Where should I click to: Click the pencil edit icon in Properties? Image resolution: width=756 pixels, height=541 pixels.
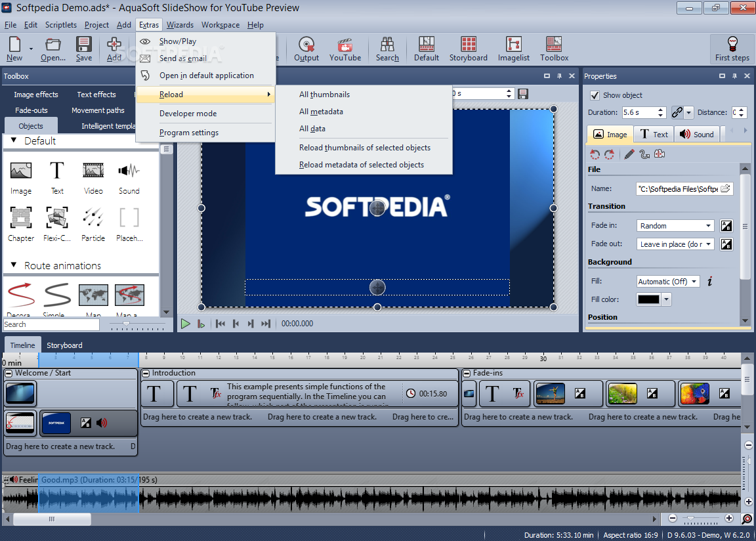629,154
